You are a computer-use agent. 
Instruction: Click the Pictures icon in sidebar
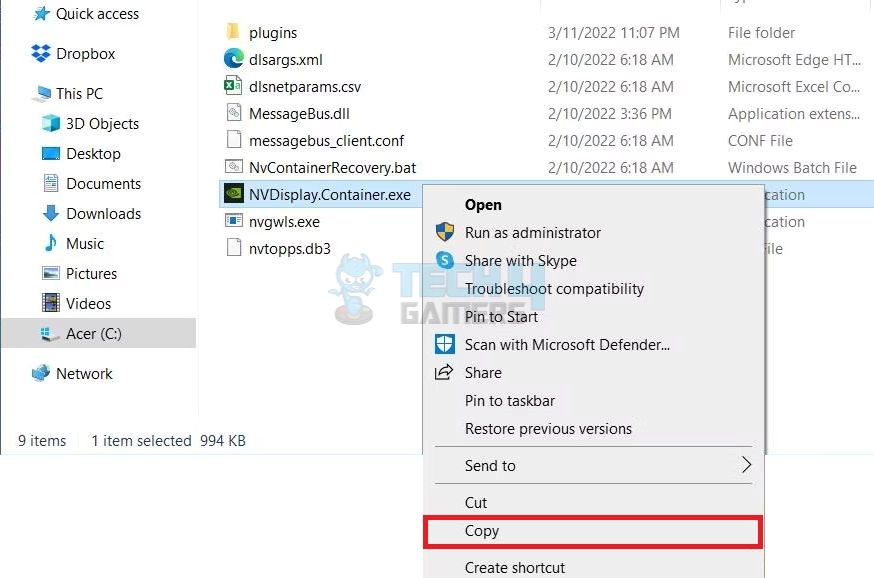(x=51, y=273)
